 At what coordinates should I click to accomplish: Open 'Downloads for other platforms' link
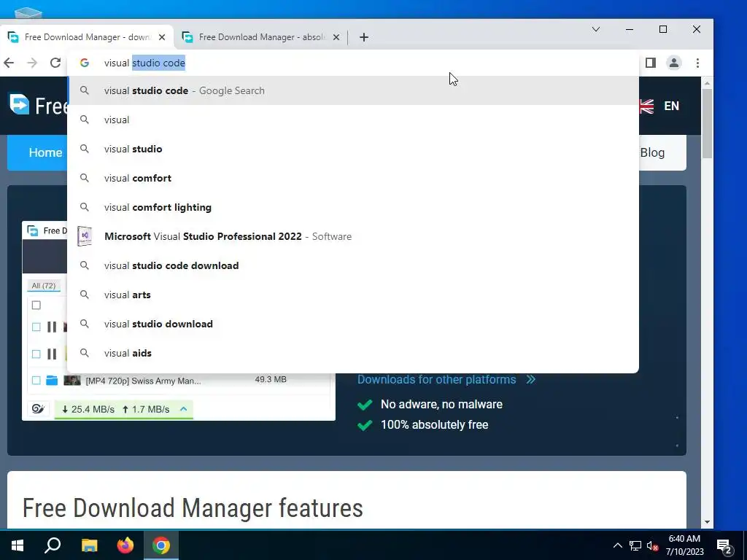click(436, 379)
